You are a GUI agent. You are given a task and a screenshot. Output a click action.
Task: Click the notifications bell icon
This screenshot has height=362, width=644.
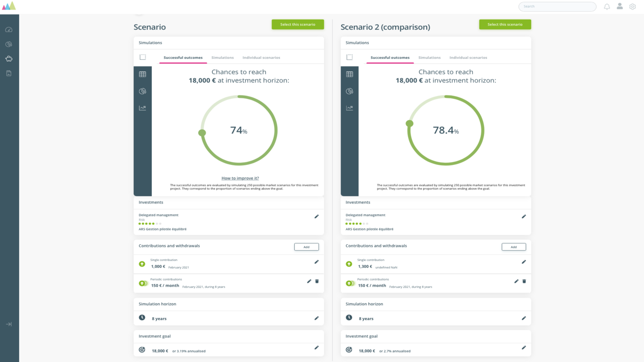click(x=607, y=7)
